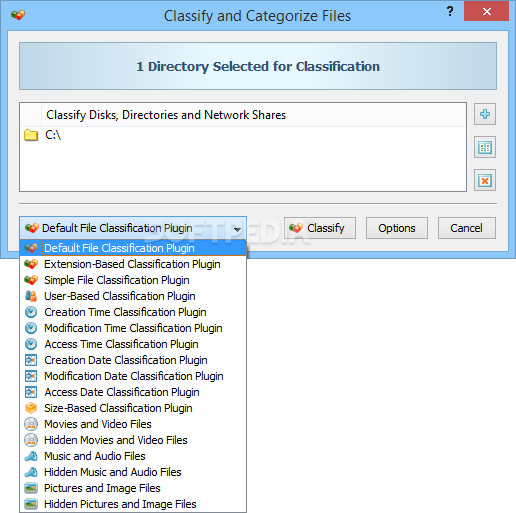Click the Cancel button
Viewport: 516px width, 513px height.
coord(467,228)
